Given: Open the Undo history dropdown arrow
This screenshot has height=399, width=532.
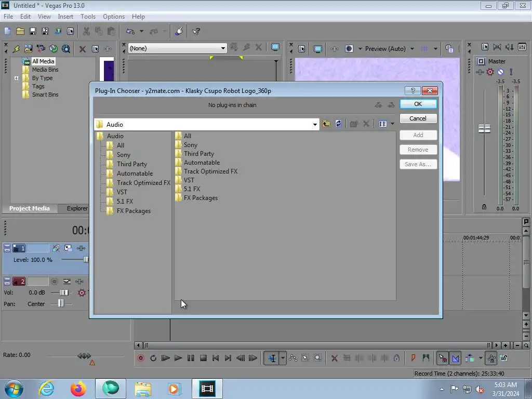Looking at the screenshot, I should [x=141, y=31].
